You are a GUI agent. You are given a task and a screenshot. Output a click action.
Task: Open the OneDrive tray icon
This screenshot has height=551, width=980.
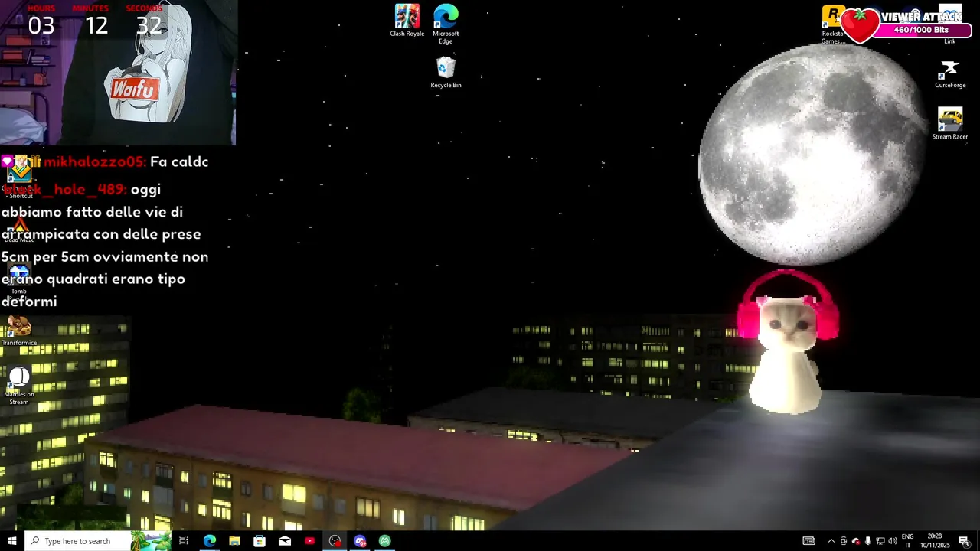[856, 541]
